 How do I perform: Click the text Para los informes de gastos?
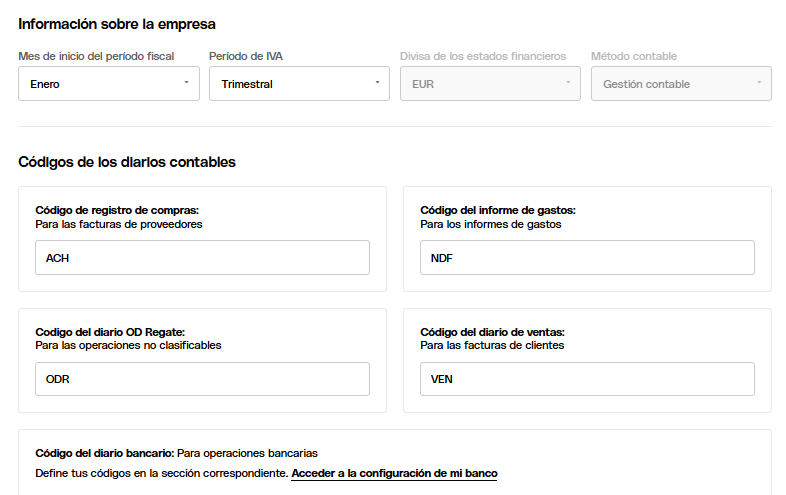pyautogui.click(x=491, y=224)
